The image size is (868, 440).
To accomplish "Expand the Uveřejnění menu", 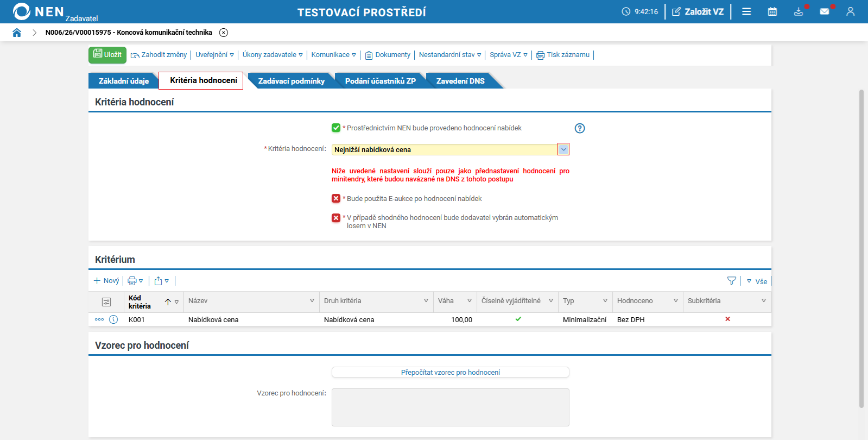I will 215,55.
